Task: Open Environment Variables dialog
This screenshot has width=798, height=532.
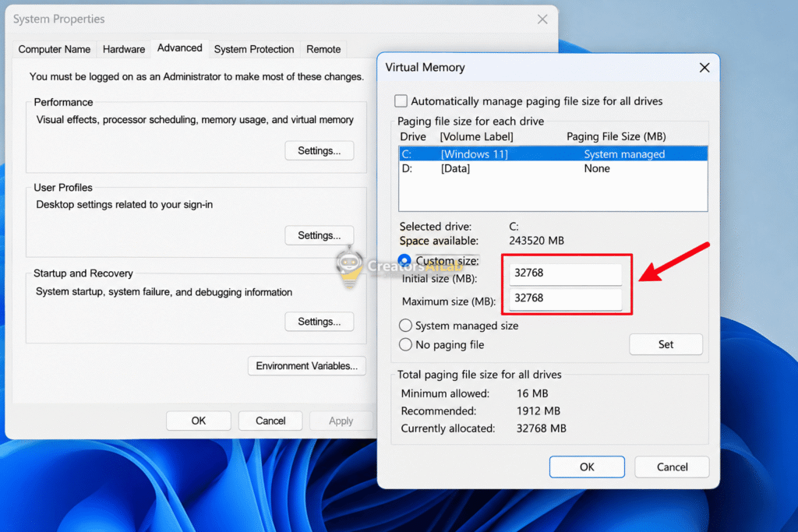Action: point(307,366)
